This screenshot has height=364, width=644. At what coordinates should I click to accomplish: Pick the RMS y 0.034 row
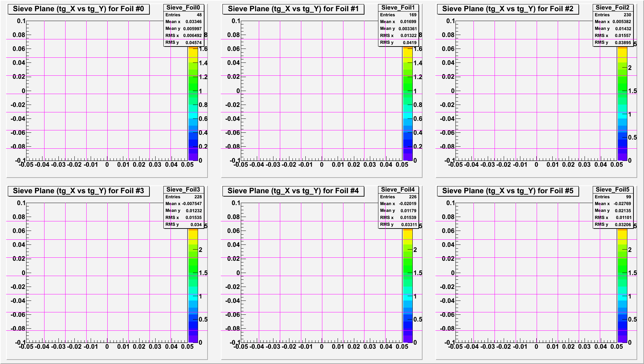183,224
